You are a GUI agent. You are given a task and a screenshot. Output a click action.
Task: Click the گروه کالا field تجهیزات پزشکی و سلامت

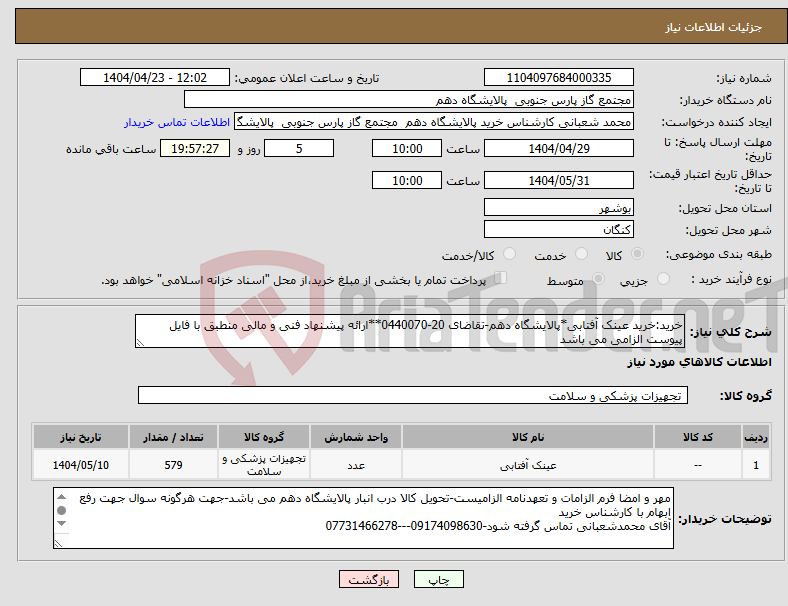[x=413, y=395]
